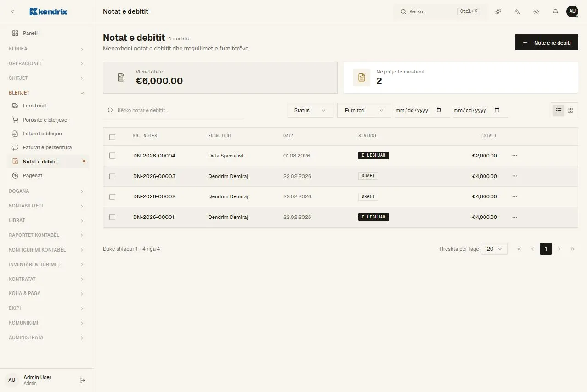Select the checkbox for DN-2026-00004

coord(113,156)
